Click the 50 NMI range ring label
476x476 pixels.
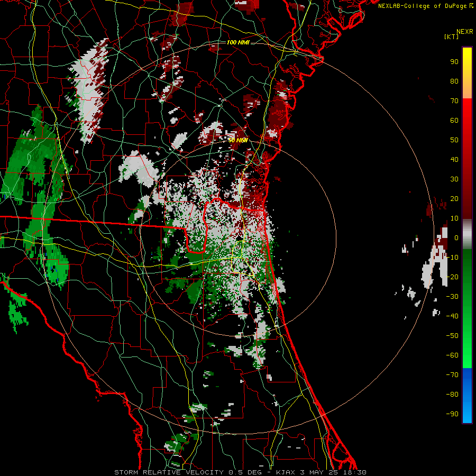tap(238, 140)
